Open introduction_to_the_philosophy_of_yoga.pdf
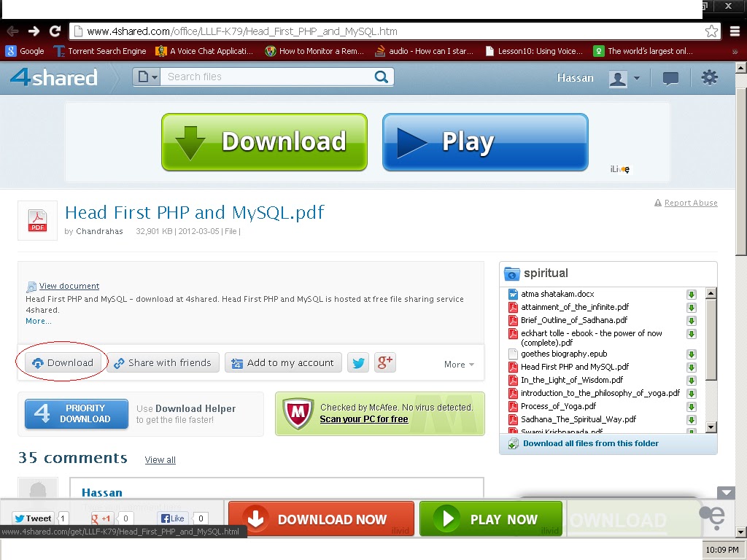The image size is (747, 560). coord(600,393)
